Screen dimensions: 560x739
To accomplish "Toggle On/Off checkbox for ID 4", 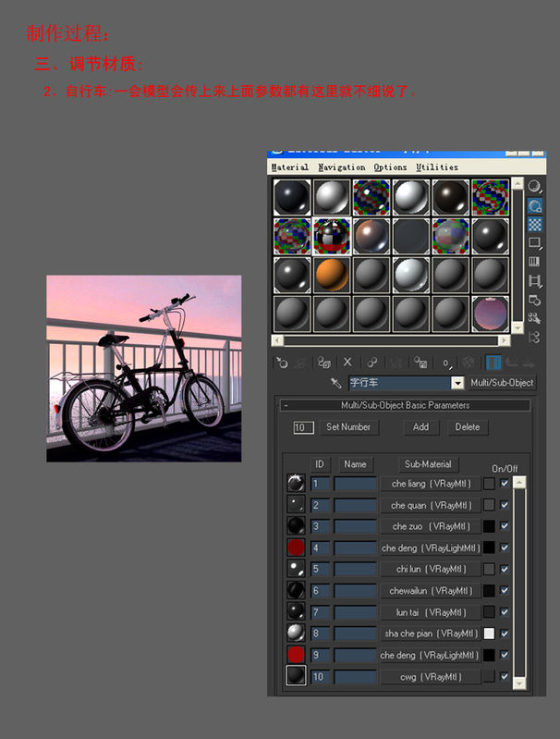I will pyautogui.click(x=505, y=548).
